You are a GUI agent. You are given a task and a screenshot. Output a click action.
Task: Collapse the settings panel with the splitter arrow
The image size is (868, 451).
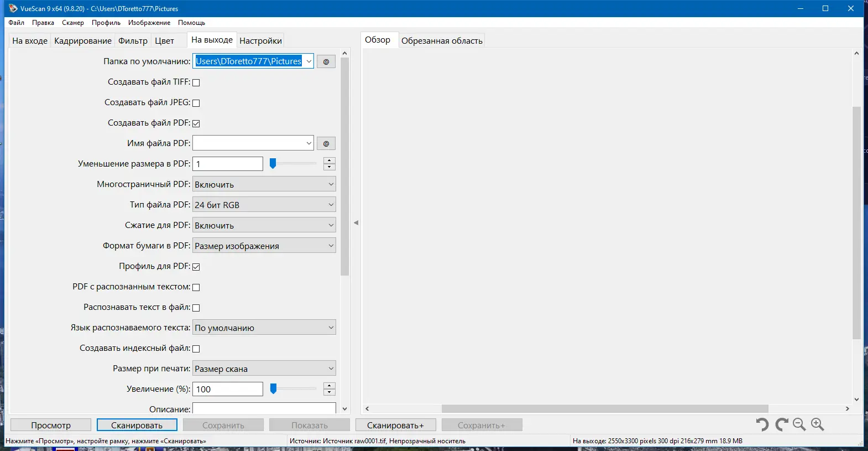pos(356,222)
